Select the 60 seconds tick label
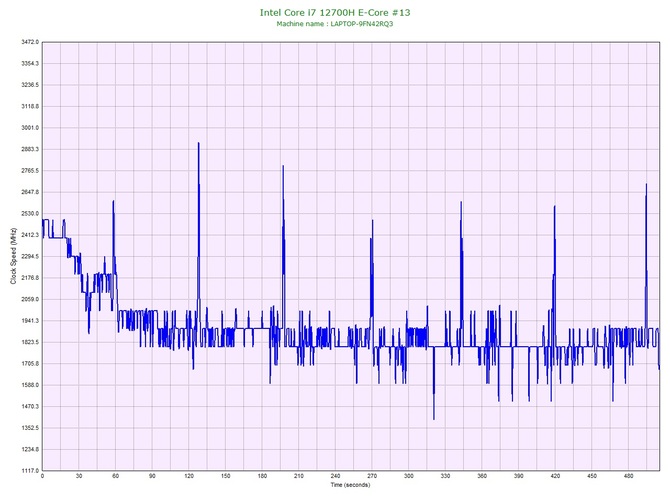Image resolution: width=670 pixels, height=502 pixels. coord(115,476)
